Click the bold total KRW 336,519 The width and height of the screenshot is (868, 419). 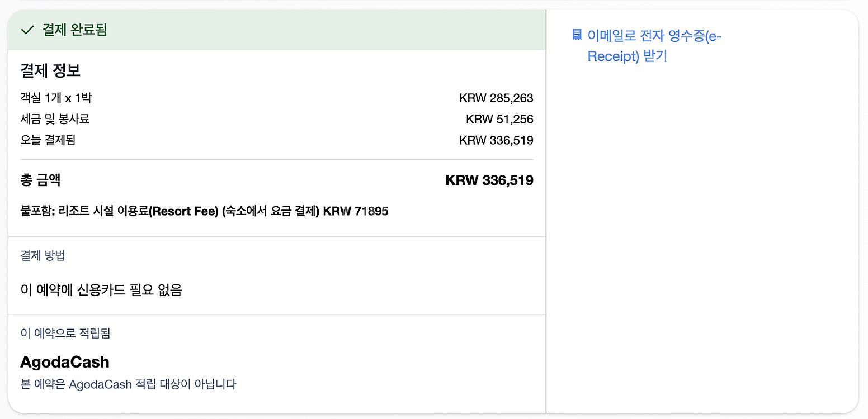489,180
